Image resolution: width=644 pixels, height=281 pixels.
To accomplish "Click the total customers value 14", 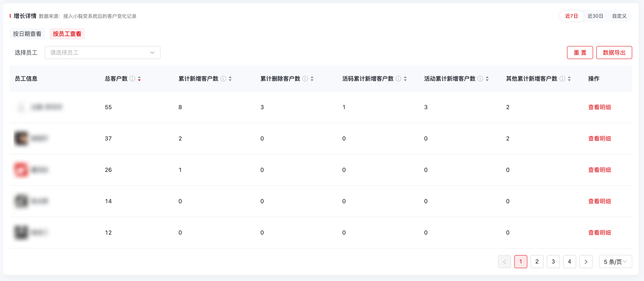I will coord(108,201).
